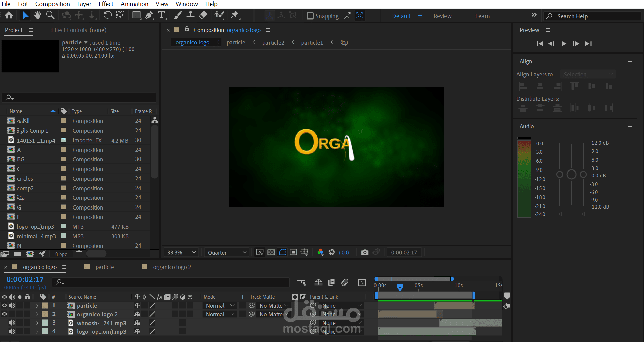Select the Hand tool
The image size is (644, 342).
(x=37, y=15)
